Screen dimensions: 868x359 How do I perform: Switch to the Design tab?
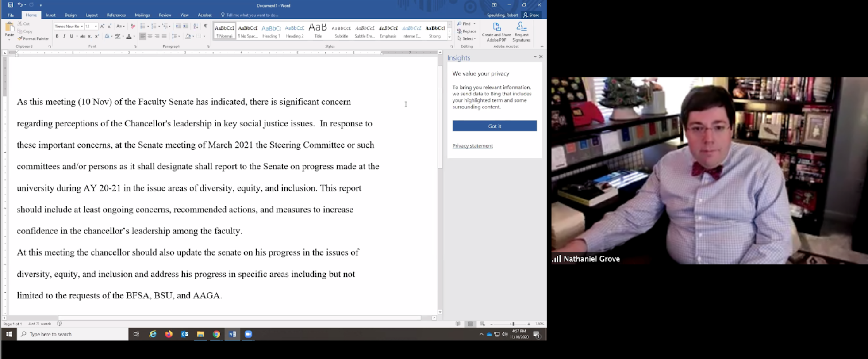[x=70, y=15]
